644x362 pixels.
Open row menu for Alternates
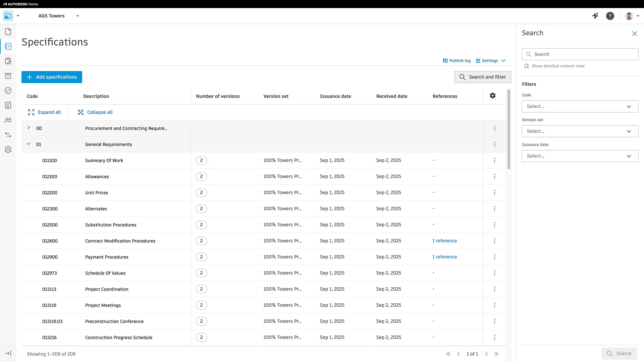(495, 208)
